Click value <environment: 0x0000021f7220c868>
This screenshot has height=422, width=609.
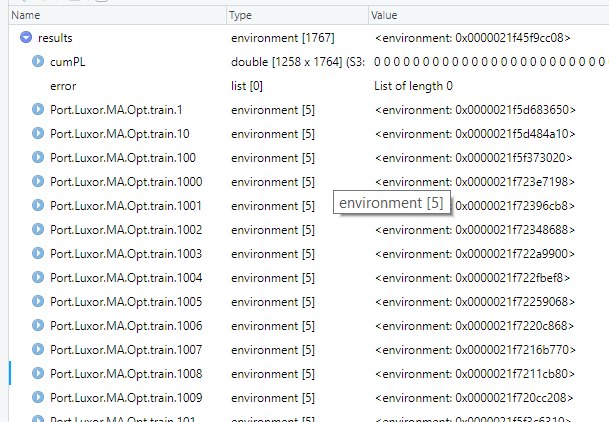point(474,326)
